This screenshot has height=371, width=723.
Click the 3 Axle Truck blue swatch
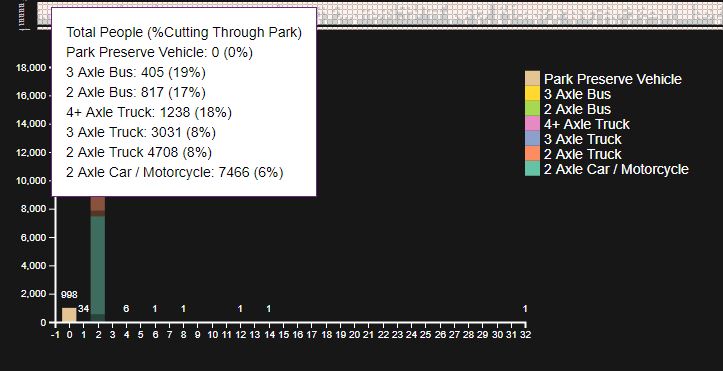click(533, 138)
